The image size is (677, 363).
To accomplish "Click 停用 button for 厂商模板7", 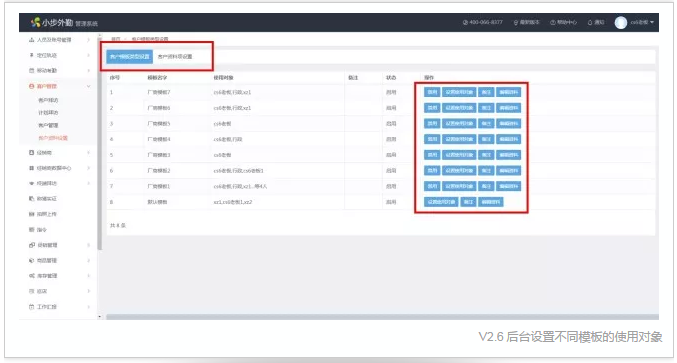I will [x=432, y=92].
